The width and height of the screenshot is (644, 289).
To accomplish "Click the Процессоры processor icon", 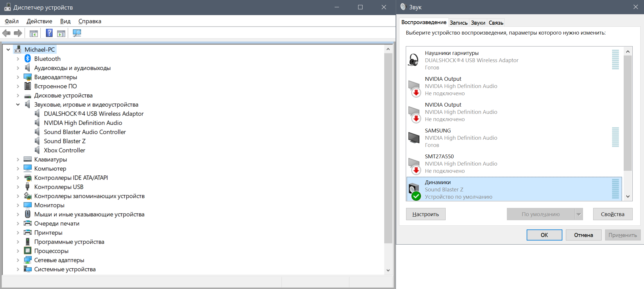I will point(28,251).
